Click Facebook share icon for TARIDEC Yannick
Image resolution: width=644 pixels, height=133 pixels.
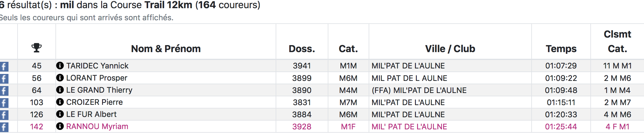pyautogui.click(x=4, y=66)
